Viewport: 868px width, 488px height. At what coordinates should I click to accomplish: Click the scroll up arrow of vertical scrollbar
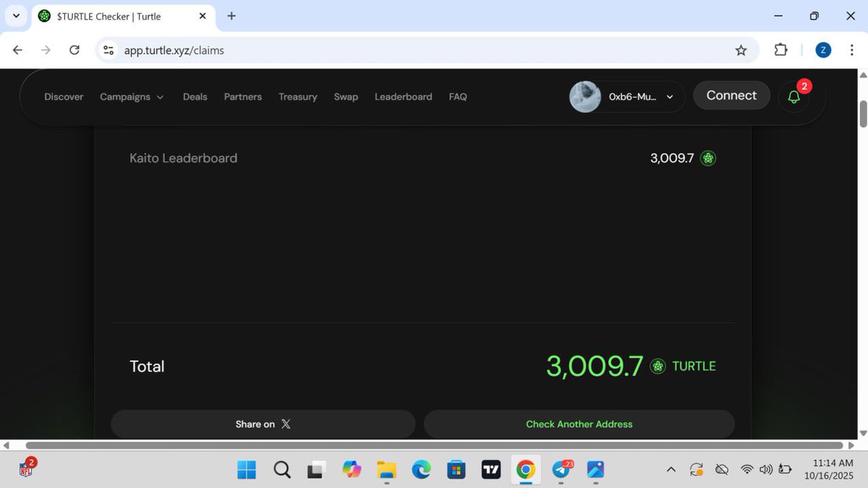[862, 75]
